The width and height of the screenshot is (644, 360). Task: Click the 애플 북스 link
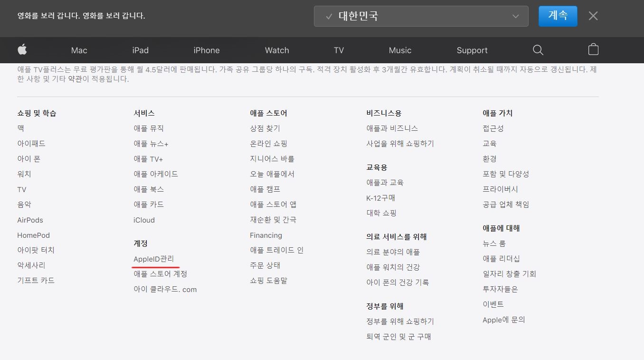point(149,189)
